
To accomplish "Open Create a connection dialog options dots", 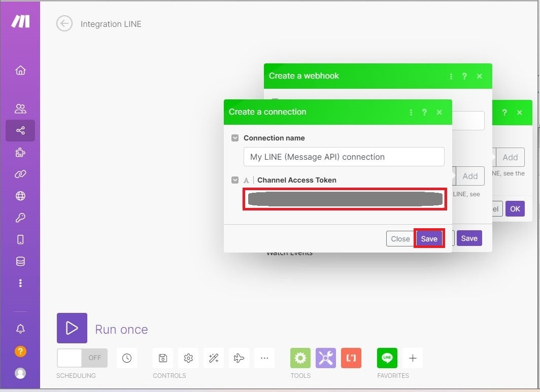I will pos(411,112).
